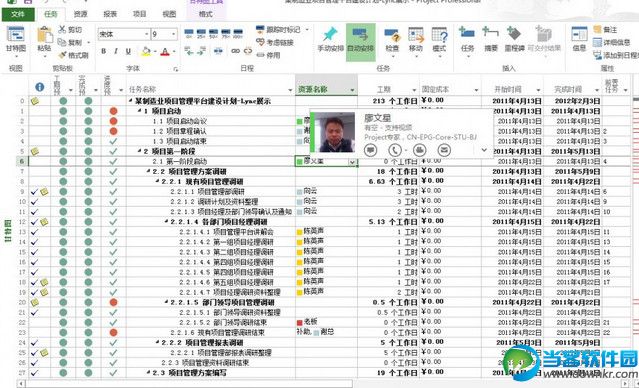Collapse the 1 项目启动 summary task
The width and height of the screenshot is (639, 388).
(139, 111)
